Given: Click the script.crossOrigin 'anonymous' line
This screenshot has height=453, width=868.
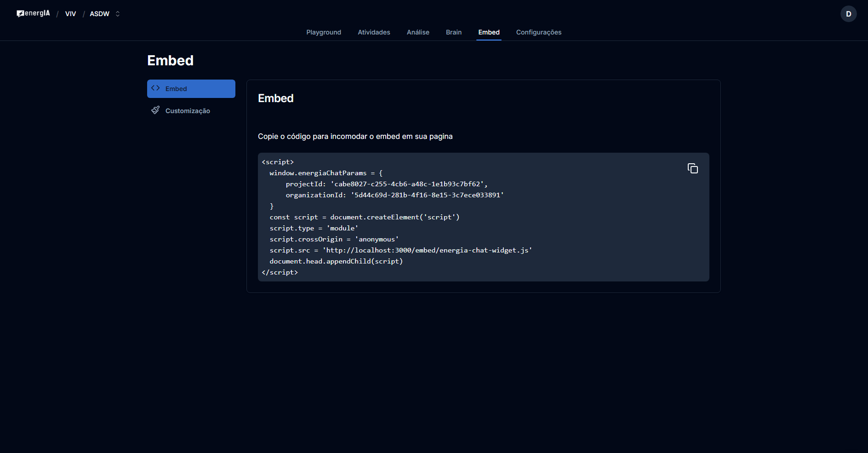Looking at the screenshot, I should pos(334,239).
